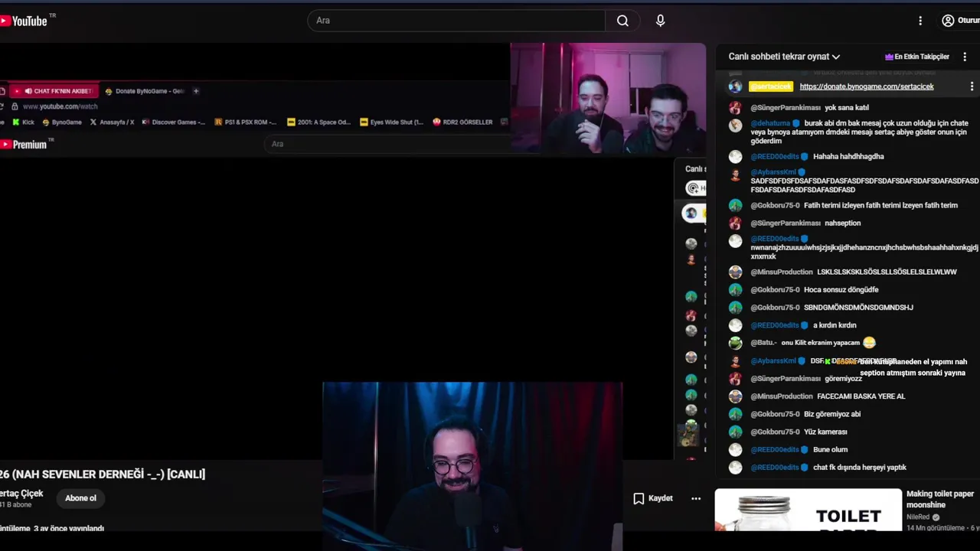Click the new tab plus button in video browser
The image size is (980, 551).
(x=196, y=91)
